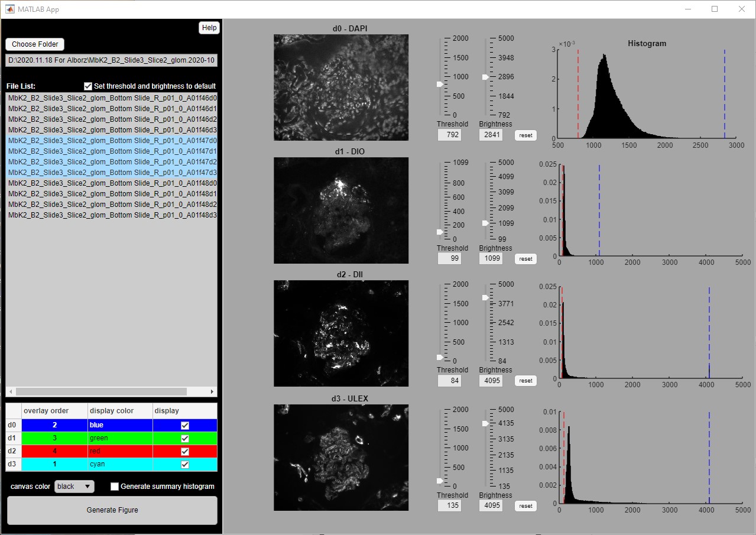Click the MATLAB App title bar icon

[10, 9]
